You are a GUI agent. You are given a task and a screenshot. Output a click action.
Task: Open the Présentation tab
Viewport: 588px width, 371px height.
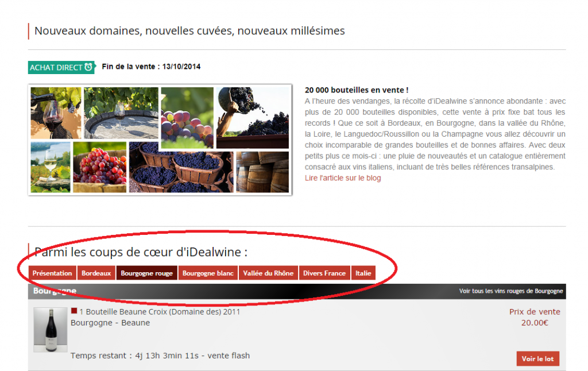[52, 273]
